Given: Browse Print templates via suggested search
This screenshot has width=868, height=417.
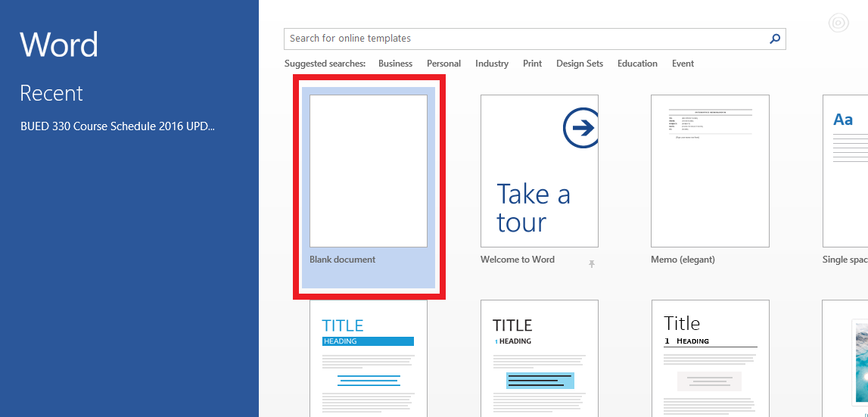Looking at the screenshot, I should pos(532,64).
